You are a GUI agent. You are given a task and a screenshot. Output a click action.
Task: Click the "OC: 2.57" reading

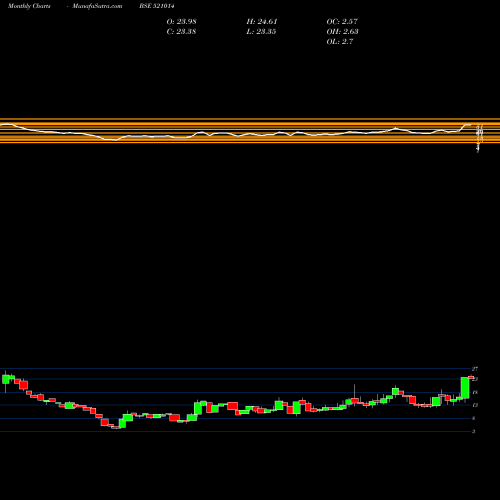click(342, 22)
